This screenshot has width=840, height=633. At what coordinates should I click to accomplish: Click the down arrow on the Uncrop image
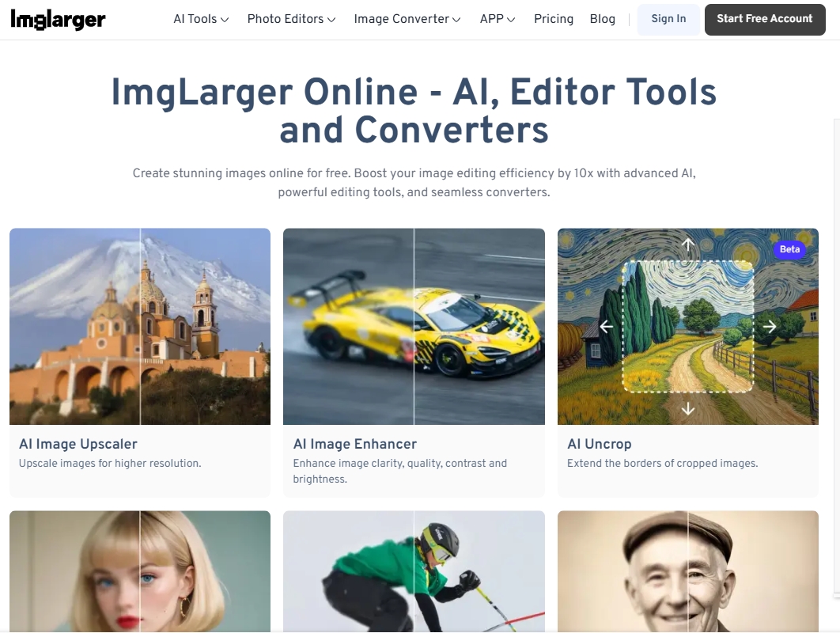(x=688, y=409)
